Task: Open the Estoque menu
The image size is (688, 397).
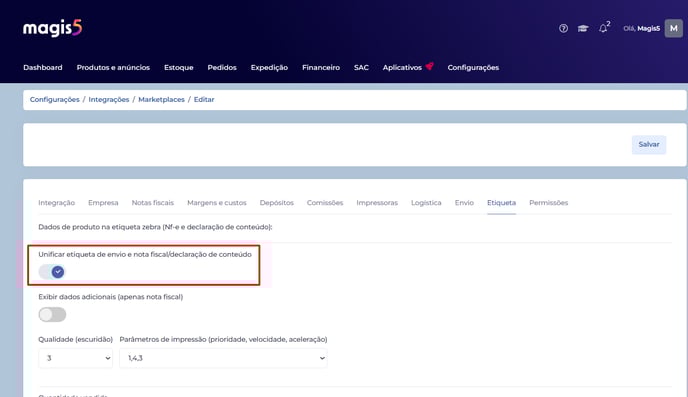Action: coord(179,68)
